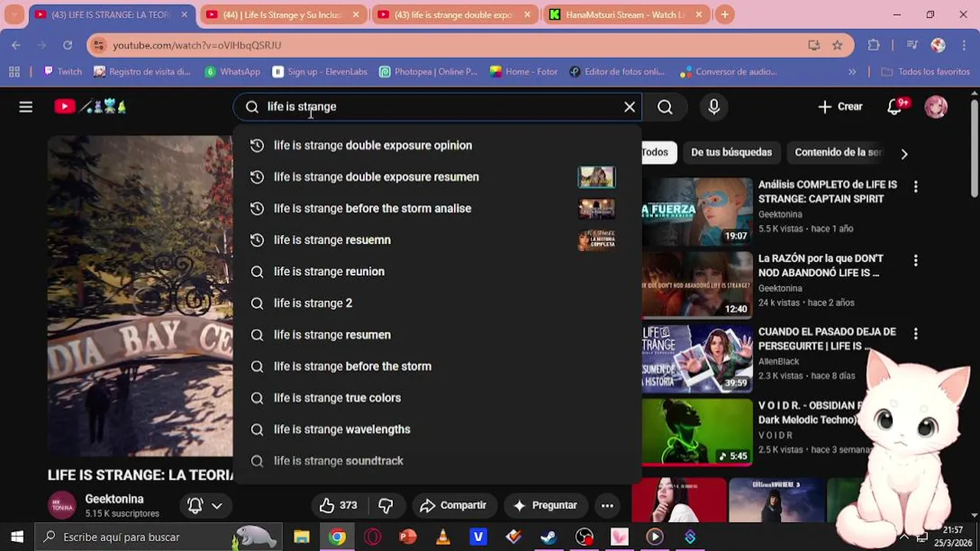Open Steam from the taskbar
Screen dimensions: 980x551
coord(549,537)
